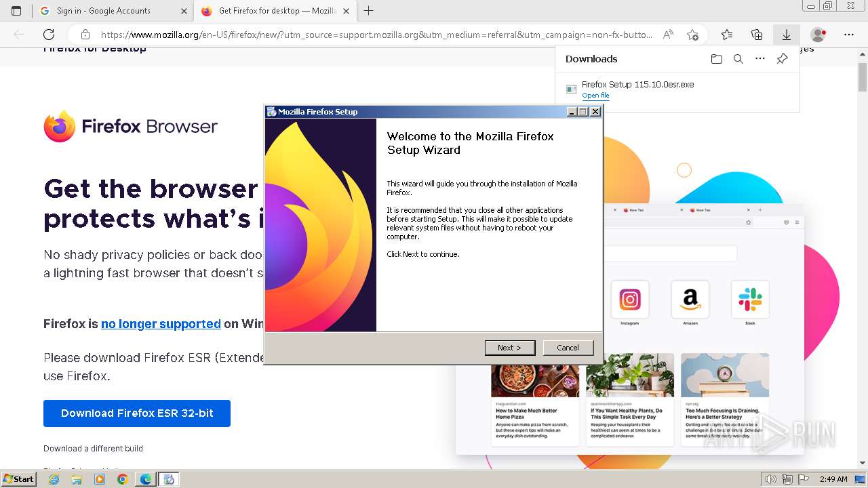Click volume speaker icon in system tray
Viewport: 868px width, 488px height.
tap(771, 479)
